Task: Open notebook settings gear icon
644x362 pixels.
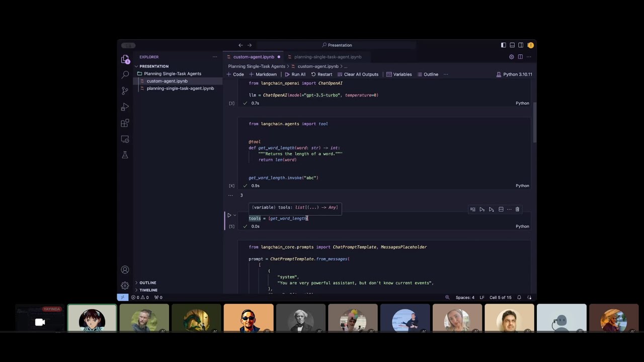Action: click(512, 57)
